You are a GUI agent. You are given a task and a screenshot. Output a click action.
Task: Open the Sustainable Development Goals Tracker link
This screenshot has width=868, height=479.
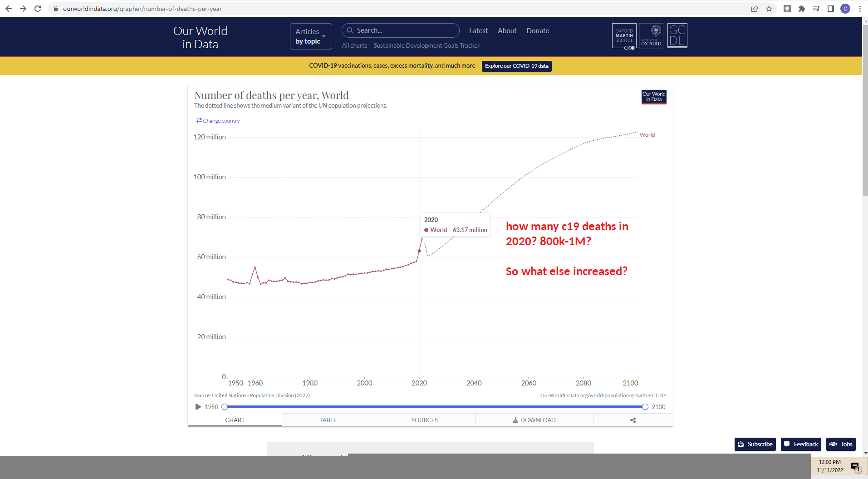pos(426,45)
